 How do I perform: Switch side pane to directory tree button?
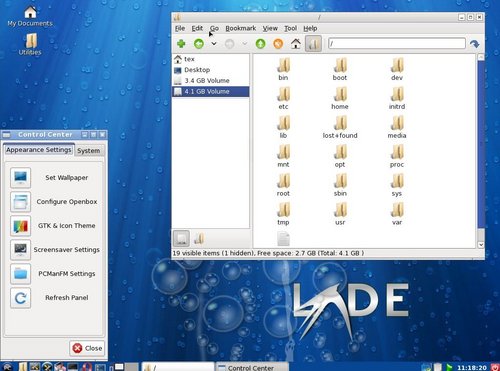[199, 238]
